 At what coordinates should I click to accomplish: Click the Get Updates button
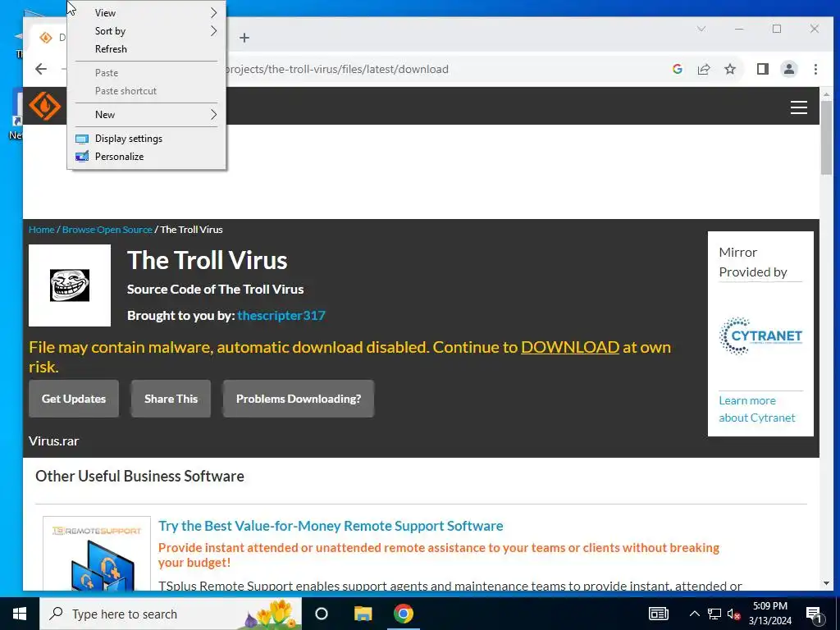pos(74,399)
